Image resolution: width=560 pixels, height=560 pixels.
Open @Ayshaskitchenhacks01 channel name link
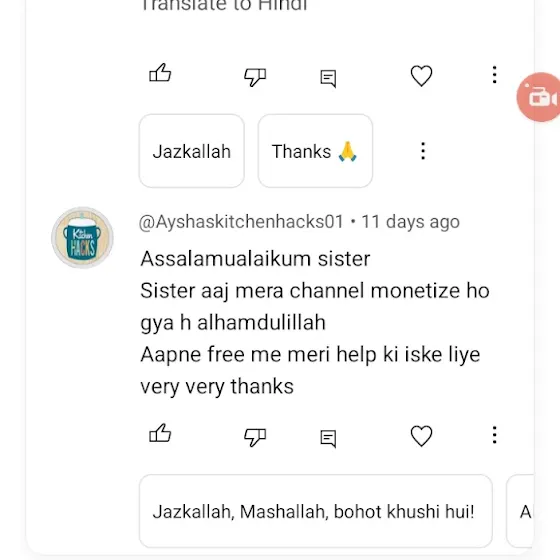point(241,222)
